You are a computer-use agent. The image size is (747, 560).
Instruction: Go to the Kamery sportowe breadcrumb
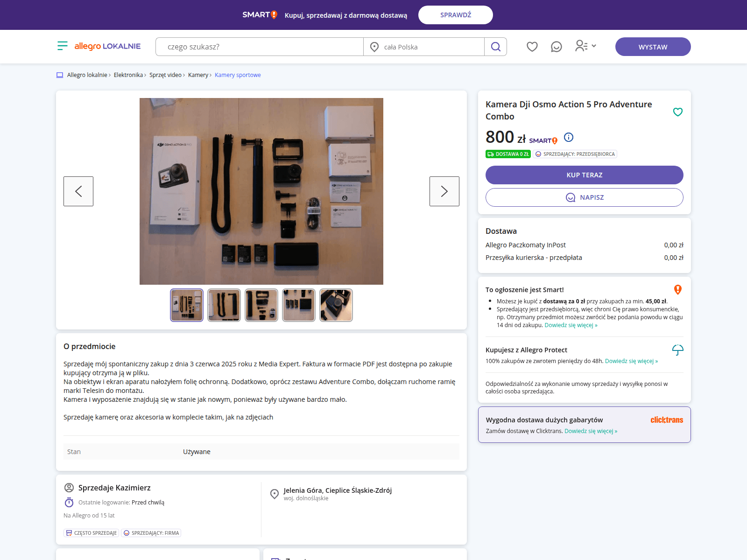(x=238, y=75)
